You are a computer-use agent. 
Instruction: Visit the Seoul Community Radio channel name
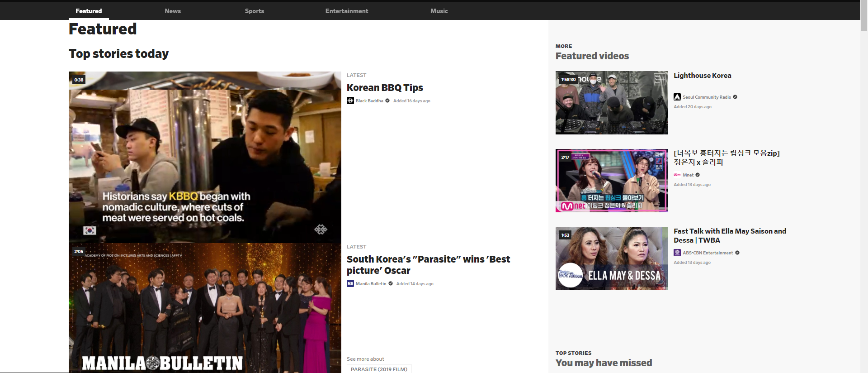pos(707,97)
